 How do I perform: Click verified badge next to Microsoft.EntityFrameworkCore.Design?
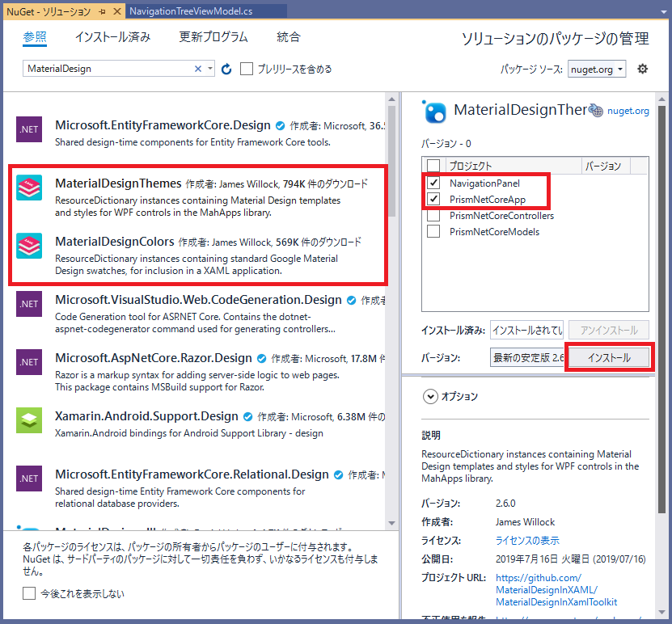[281, 126]
